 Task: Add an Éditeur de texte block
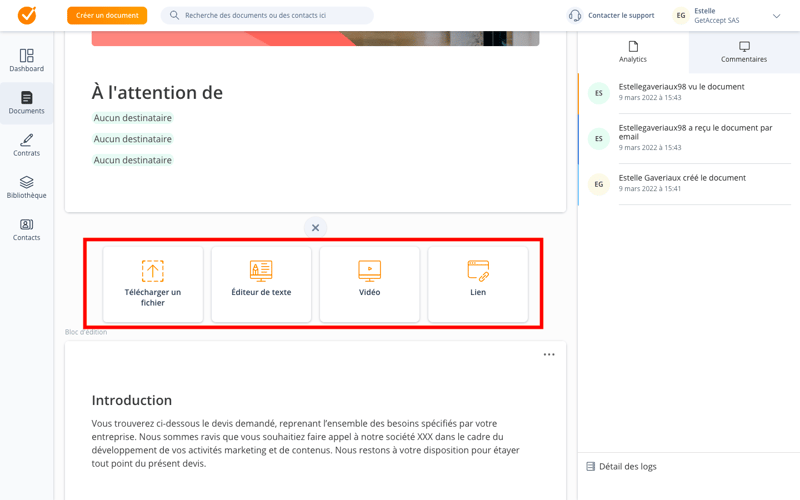point(261,284)
